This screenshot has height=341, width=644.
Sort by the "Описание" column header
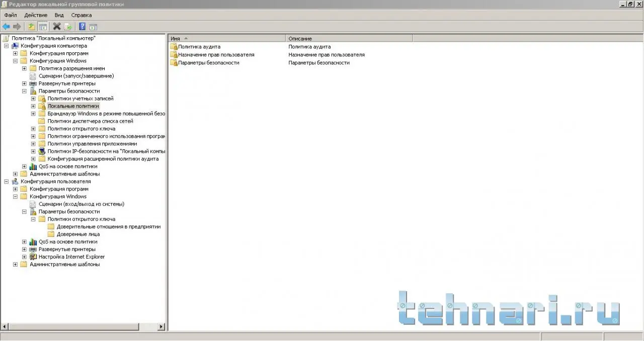pos(349,38)
